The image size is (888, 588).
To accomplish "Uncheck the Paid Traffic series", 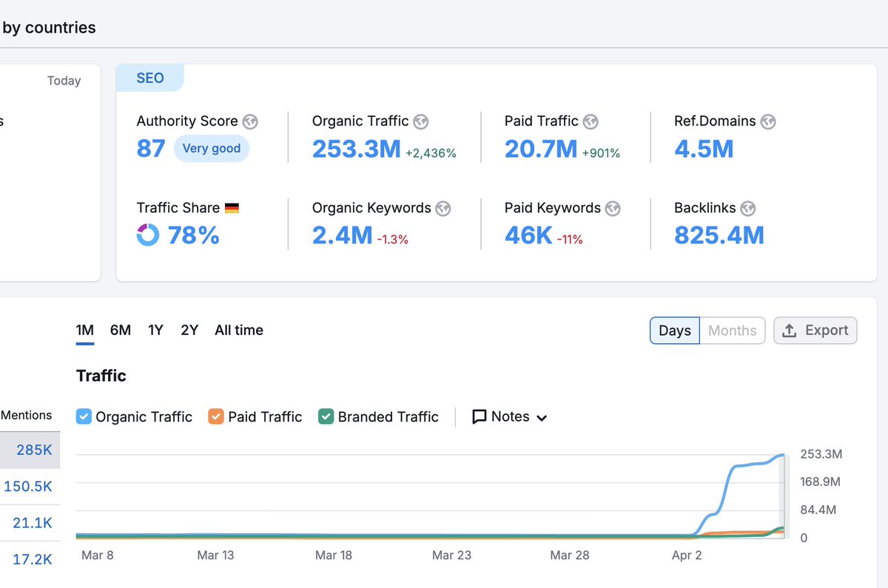I will coord(215,416).
